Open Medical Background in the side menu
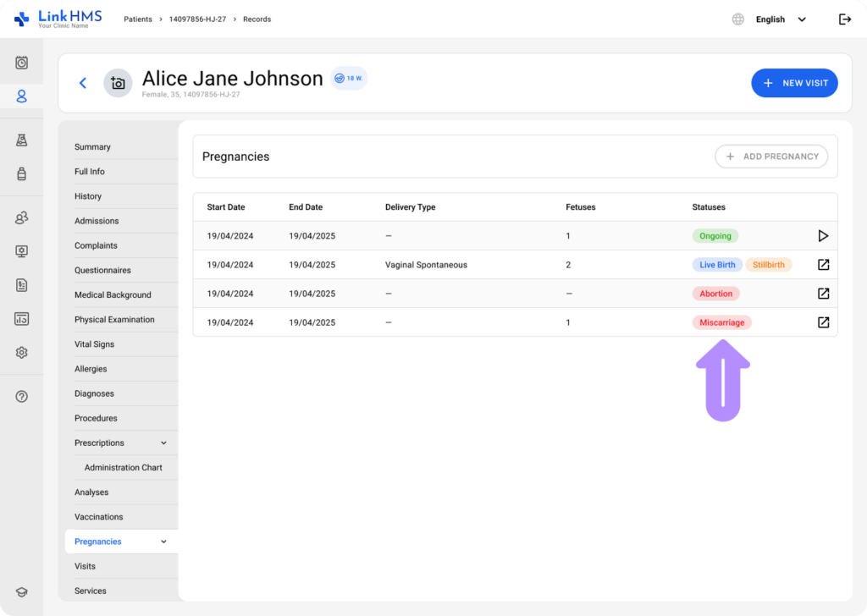Viewport: 867px width, 616px height. [113, 295]
